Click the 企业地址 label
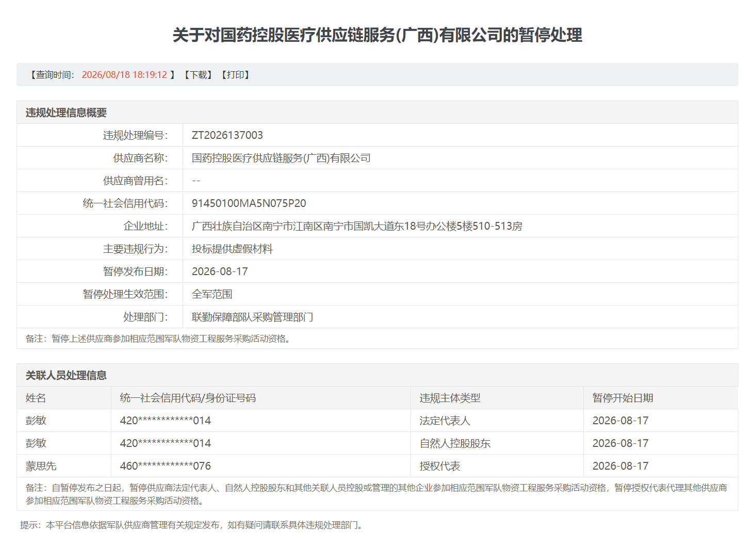 [145, 226]
